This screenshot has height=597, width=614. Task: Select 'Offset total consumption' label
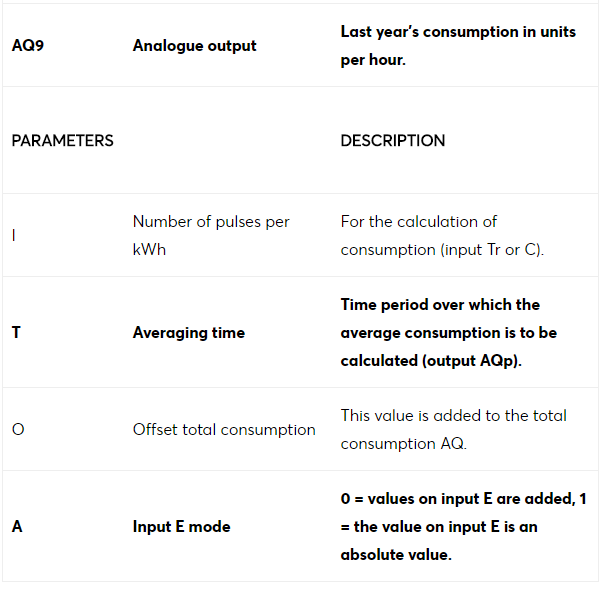coord(224,430)
